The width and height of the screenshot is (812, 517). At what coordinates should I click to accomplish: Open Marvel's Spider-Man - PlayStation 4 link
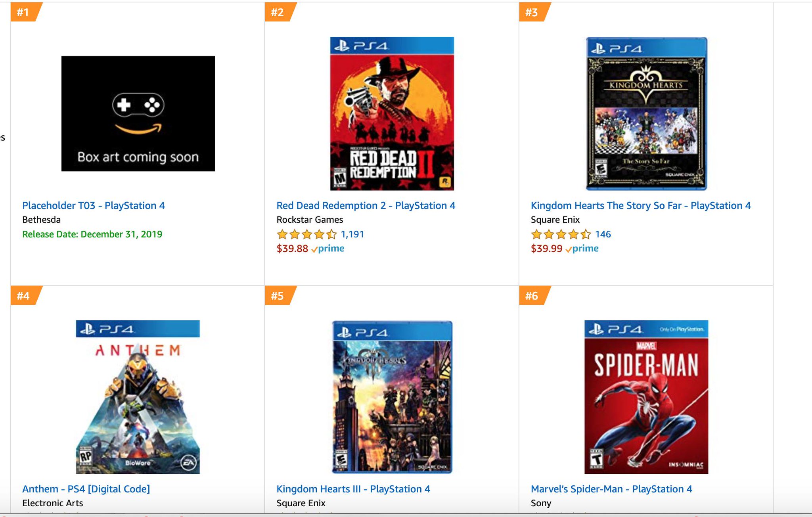click(x=611, y=489)
